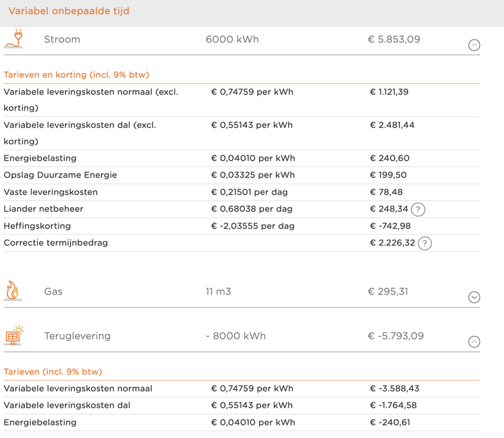504x438 pixels.
Task: Open the Liander netbeheer help question mark
Action: coord(417,210)
